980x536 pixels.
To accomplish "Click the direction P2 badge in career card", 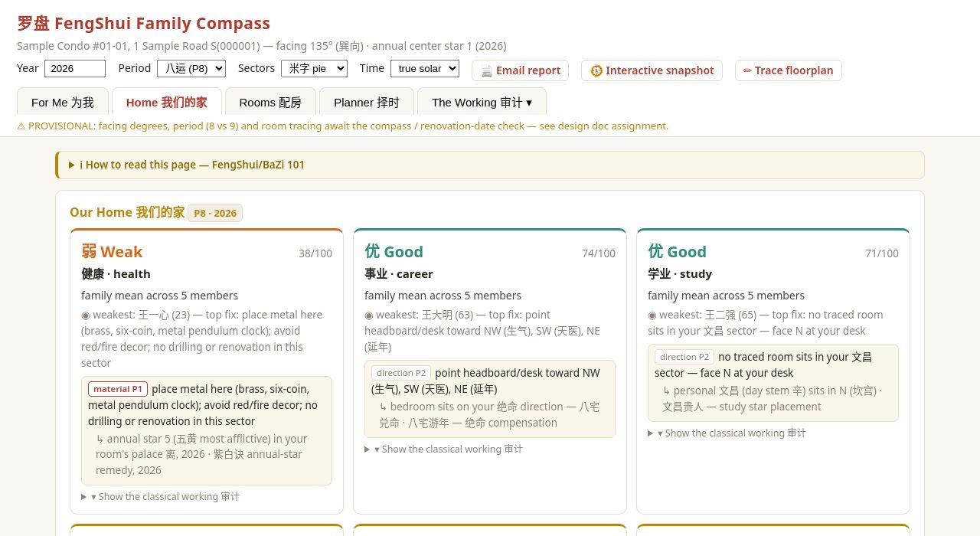I will 401,373.
